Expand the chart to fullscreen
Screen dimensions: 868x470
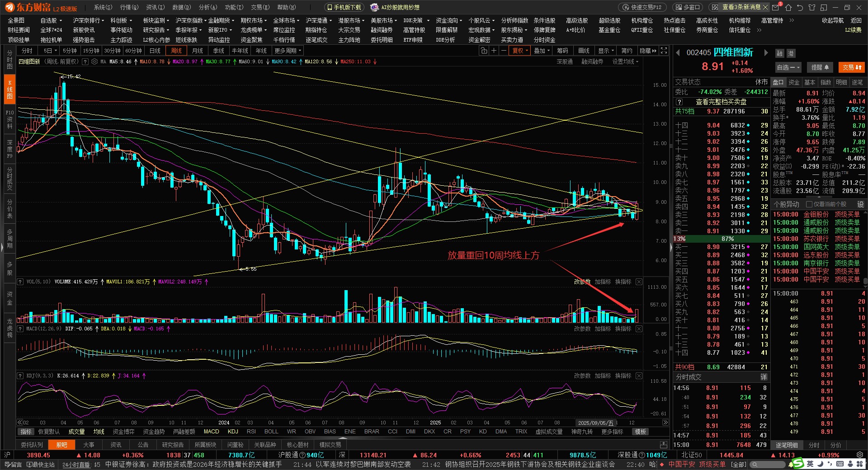point(664,51)
